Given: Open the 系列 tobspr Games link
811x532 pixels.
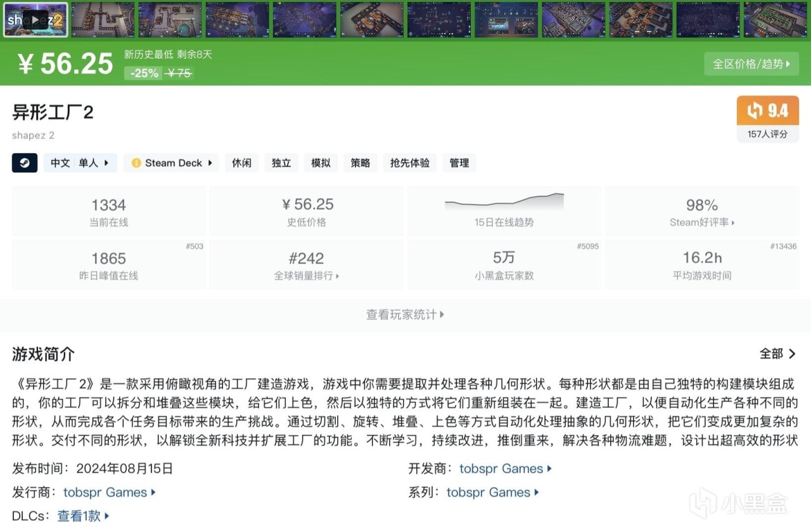Looking at the screenshot, I should click(493, 492).
